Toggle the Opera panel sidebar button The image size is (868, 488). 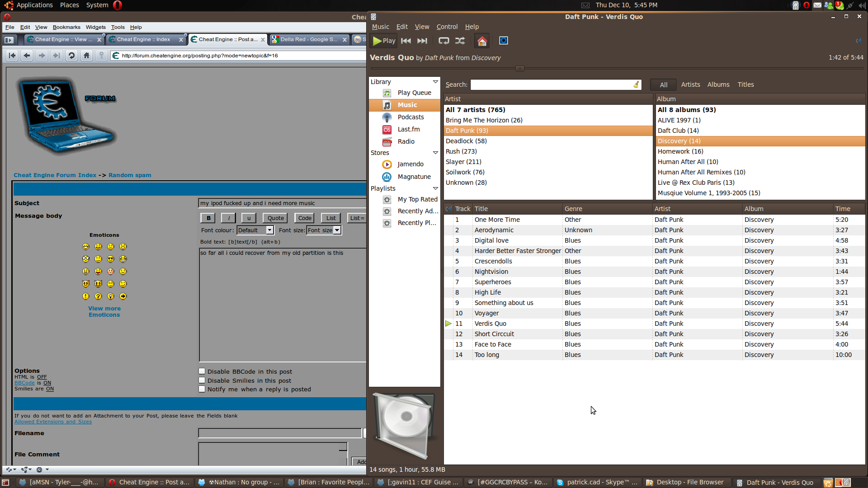[9, 40]
